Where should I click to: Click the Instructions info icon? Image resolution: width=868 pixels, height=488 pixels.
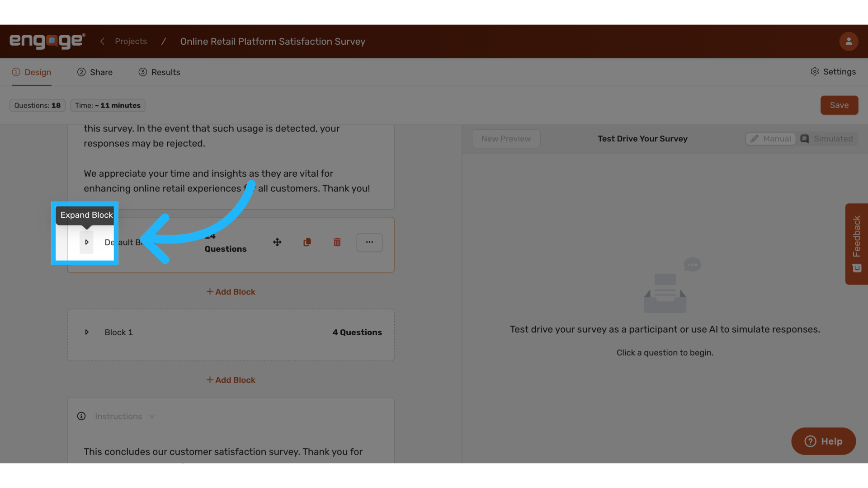coord(81,416)
